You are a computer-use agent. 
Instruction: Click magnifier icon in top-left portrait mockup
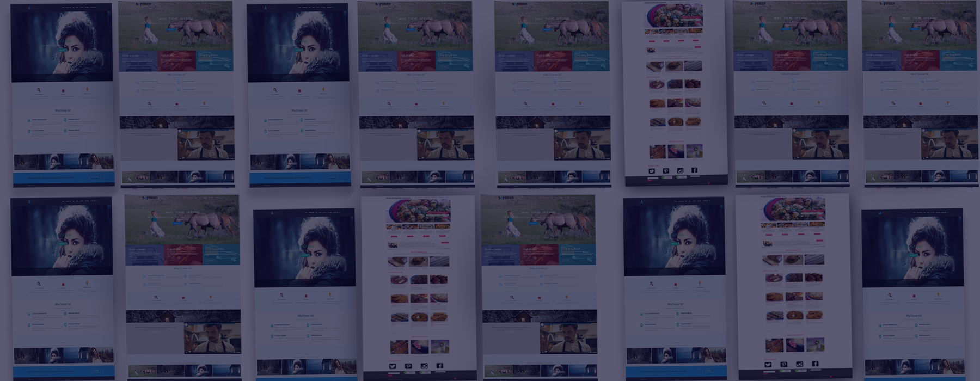pos(39,90)
